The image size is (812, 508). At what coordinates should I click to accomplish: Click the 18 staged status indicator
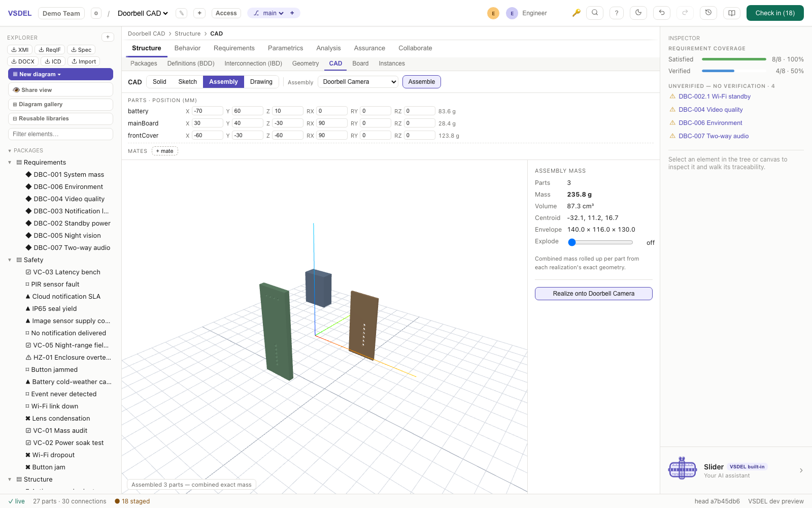point(132,501)
